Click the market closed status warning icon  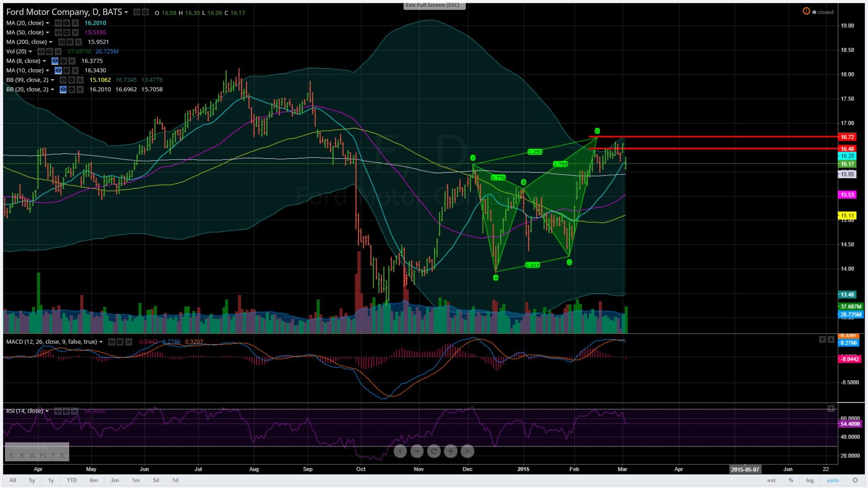point(806,11)
